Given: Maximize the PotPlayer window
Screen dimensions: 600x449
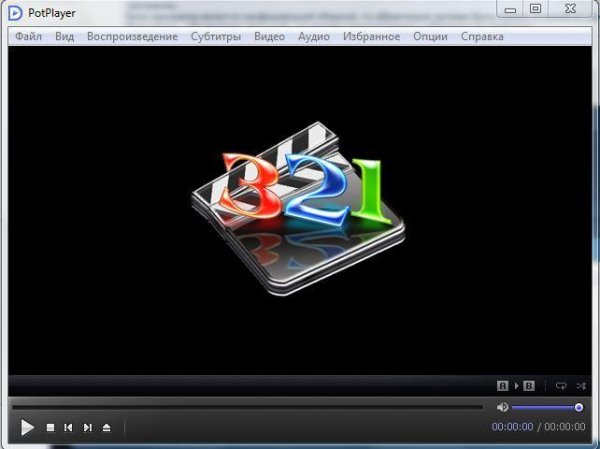Looking at the screenshot, I should [x=536, y=9].
